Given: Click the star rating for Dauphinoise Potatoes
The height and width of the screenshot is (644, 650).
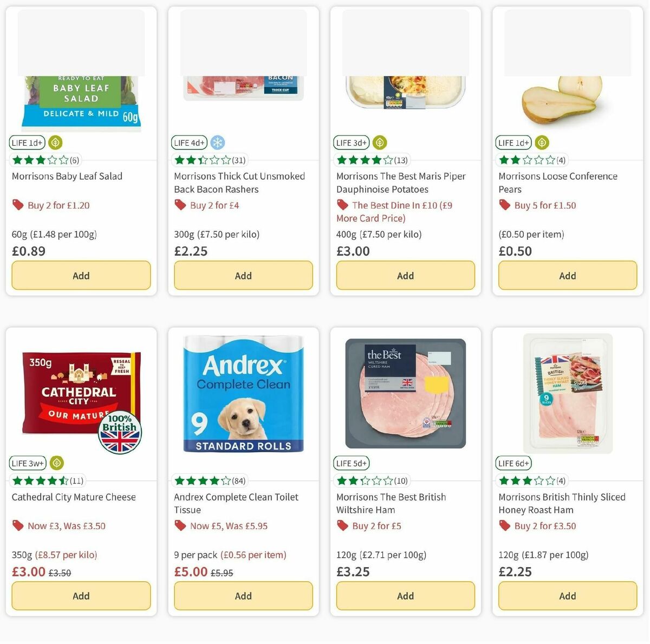Looking at the screenshot, I should click(x=363, y=160).
